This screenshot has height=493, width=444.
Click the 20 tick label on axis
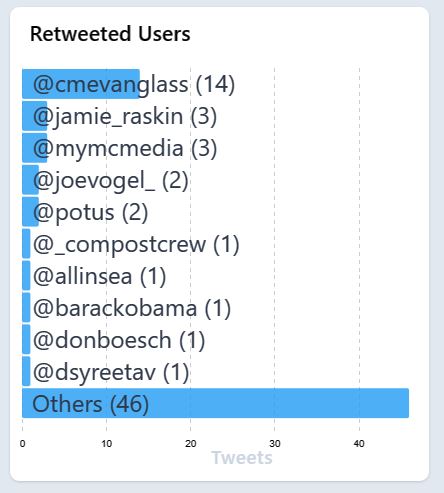pos(191,444)
